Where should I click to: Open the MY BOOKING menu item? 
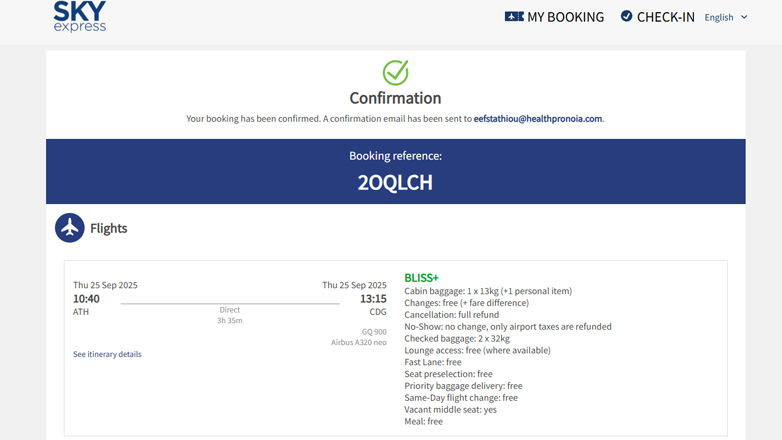565,17
